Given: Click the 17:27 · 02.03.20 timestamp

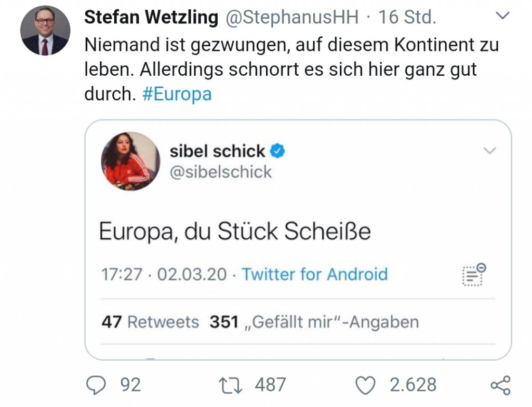Looking at the screenshot, I should click(164, 274).
